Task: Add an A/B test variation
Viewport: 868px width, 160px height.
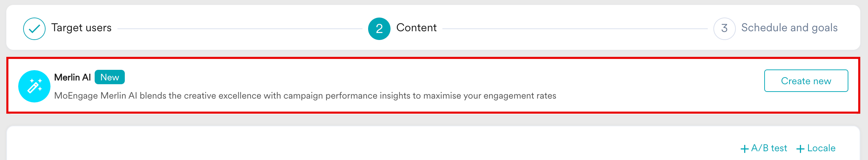Action: click(769, 148)
